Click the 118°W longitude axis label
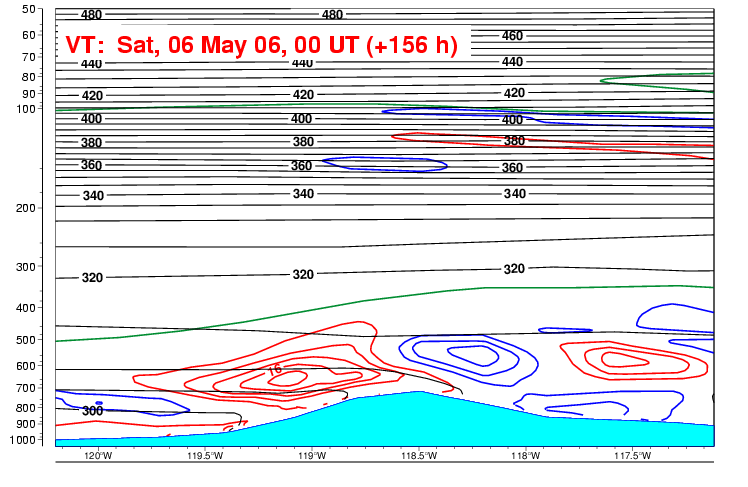 525,456
